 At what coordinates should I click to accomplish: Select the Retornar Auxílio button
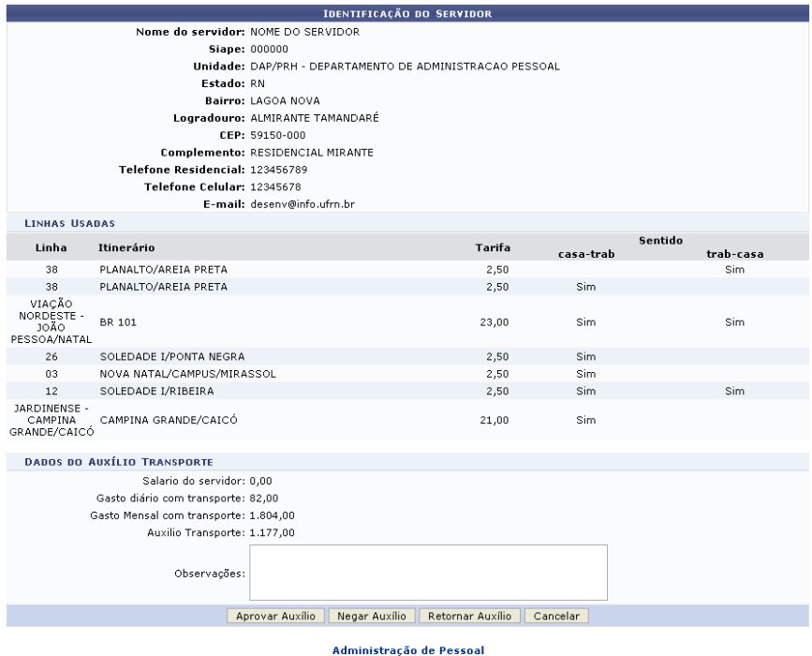[468, 616]
